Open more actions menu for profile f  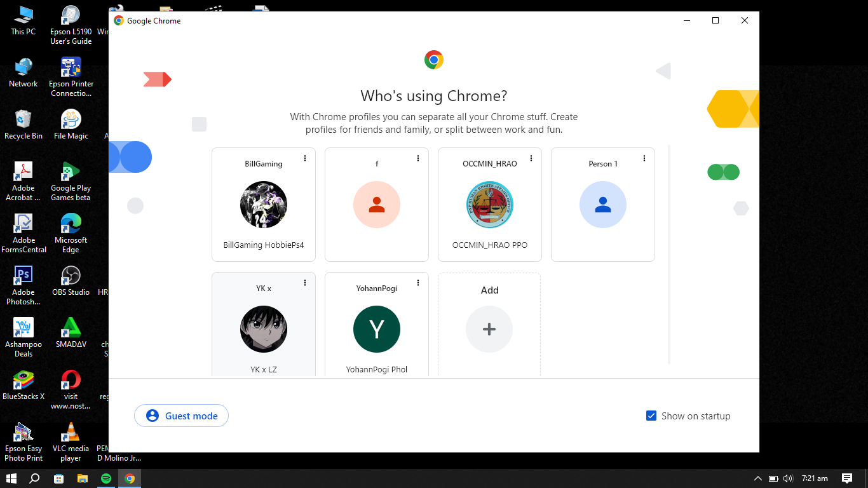point(418,158)
